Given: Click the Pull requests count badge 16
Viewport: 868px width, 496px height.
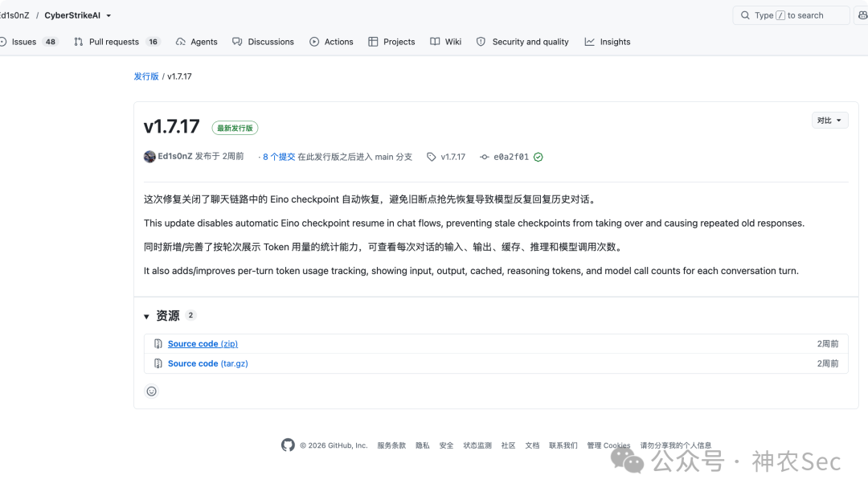Looking at the screenshot, I should point(153,42).
